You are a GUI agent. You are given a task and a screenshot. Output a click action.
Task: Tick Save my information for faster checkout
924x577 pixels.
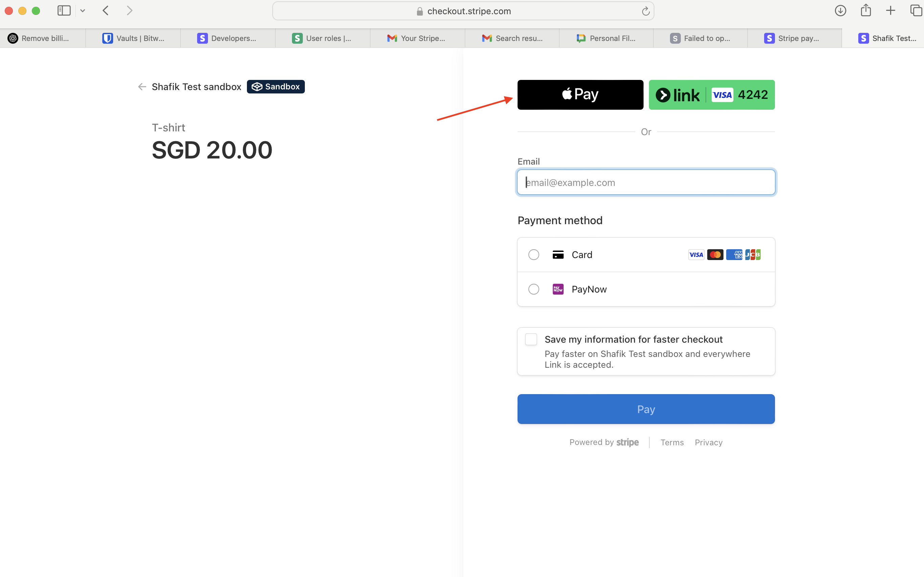(x=531, y=339)
